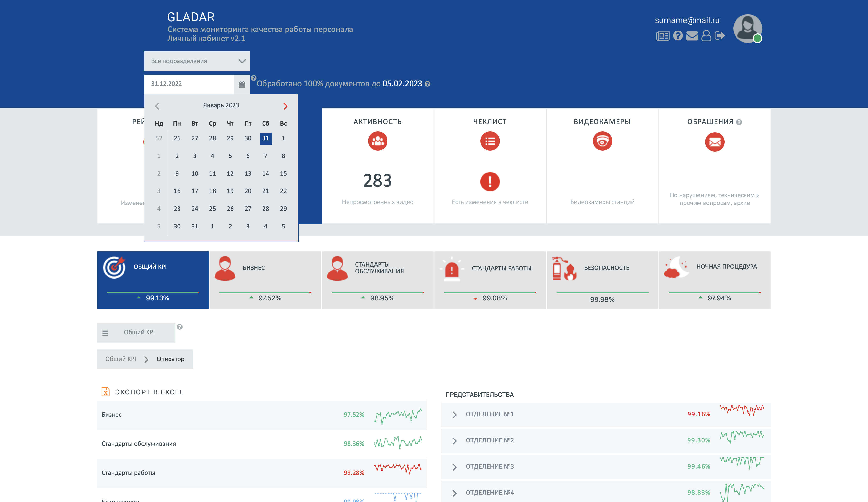Pick January 15 in calendar

(x=283, y=173)
